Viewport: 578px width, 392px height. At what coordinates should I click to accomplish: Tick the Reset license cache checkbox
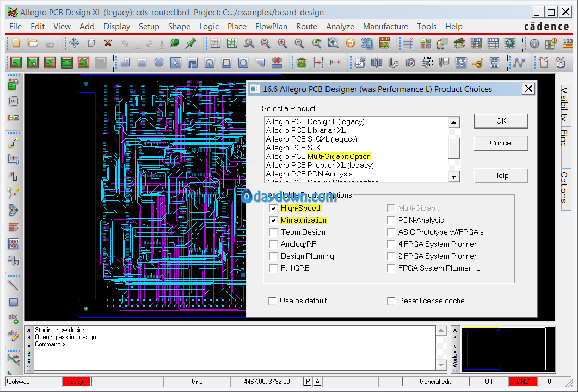pos(391,301)
